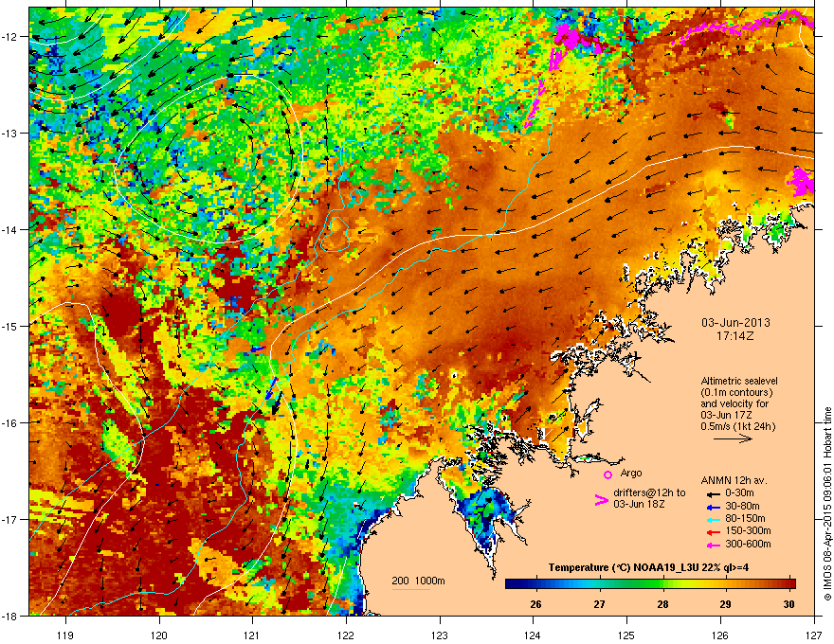Click the longitude label 127
The height and width of the screenshot is (644, 834).
point(814,635)
